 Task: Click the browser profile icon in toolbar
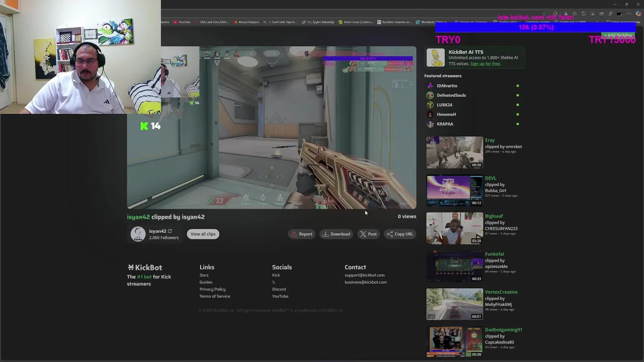coord(620,14)
